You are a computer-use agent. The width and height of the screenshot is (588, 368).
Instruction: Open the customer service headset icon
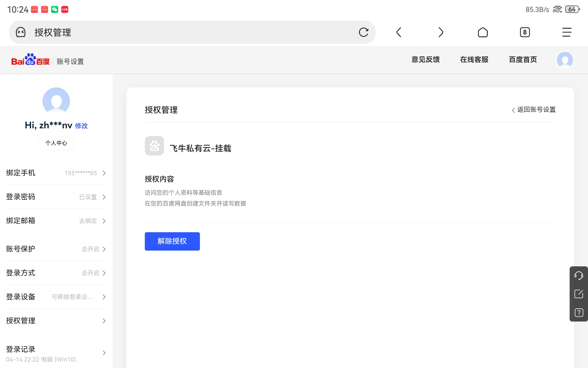(579, 276)
